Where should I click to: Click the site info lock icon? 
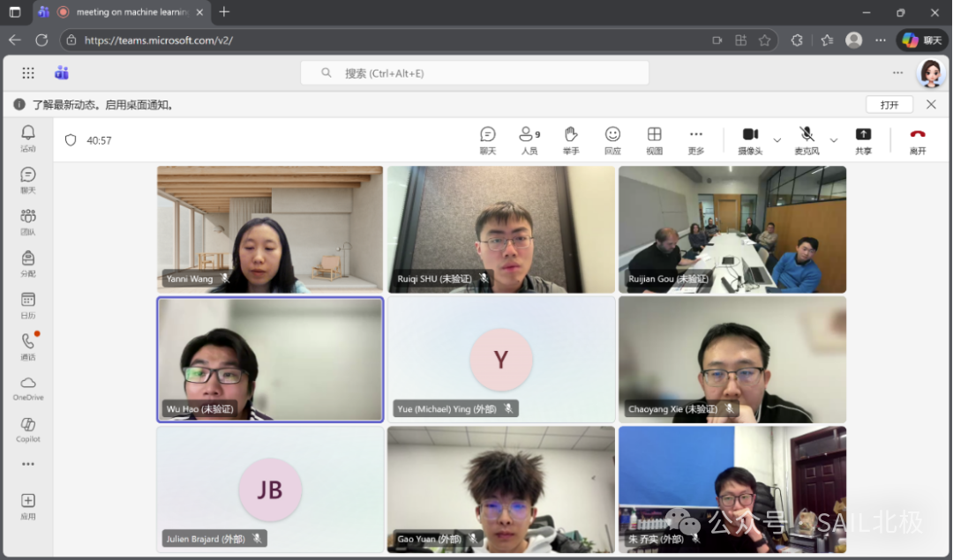point(71,40)
